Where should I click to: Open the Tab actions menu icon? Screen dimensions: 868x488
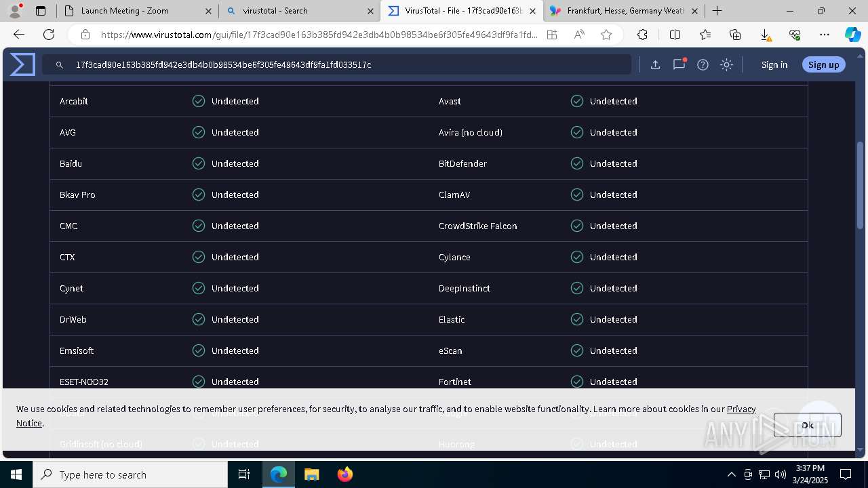41,11
